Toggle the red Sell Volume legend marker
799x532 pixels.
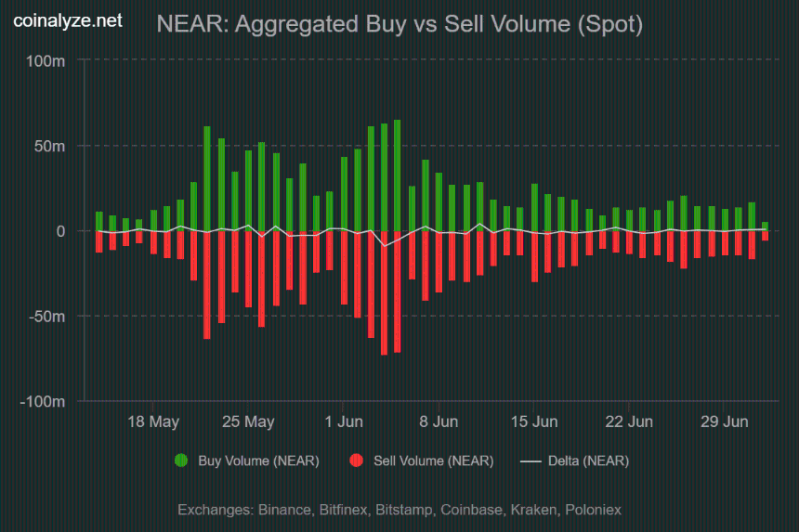356,461
